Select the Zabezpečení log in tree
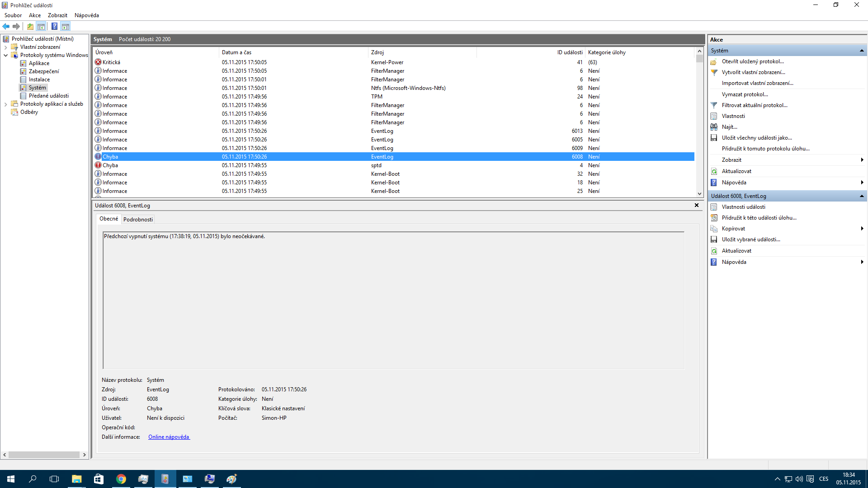 click(43, 71)
